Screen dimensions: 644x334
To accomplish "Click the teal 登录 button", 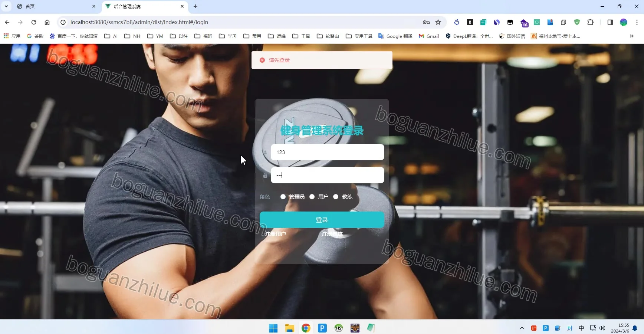I will point(322,220).
